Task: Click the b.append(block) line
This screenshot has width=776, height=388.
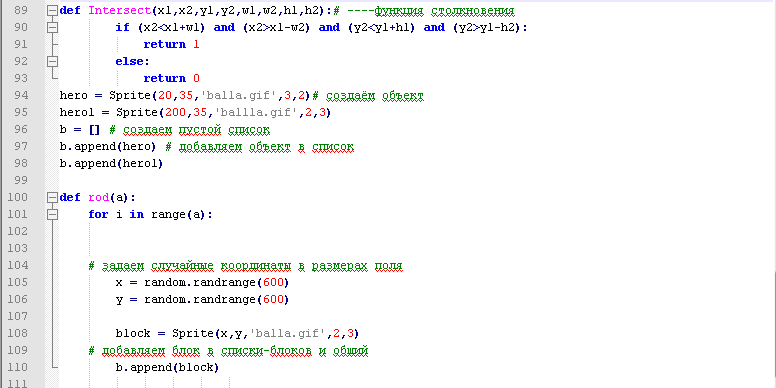Action: [167, 368]
